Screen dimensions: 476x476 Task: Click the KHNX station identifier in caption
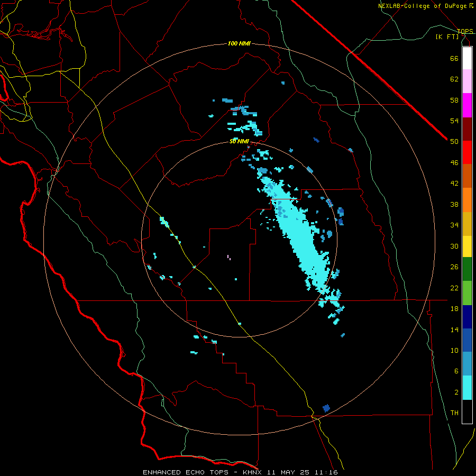253,472
